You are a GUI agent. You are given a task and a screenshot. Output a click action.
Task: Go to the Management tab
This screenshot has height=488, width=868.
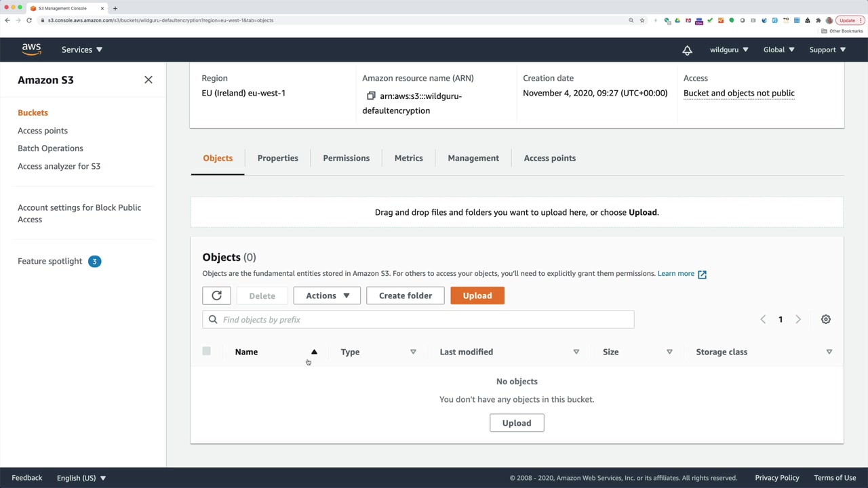(x=473, y=158)
